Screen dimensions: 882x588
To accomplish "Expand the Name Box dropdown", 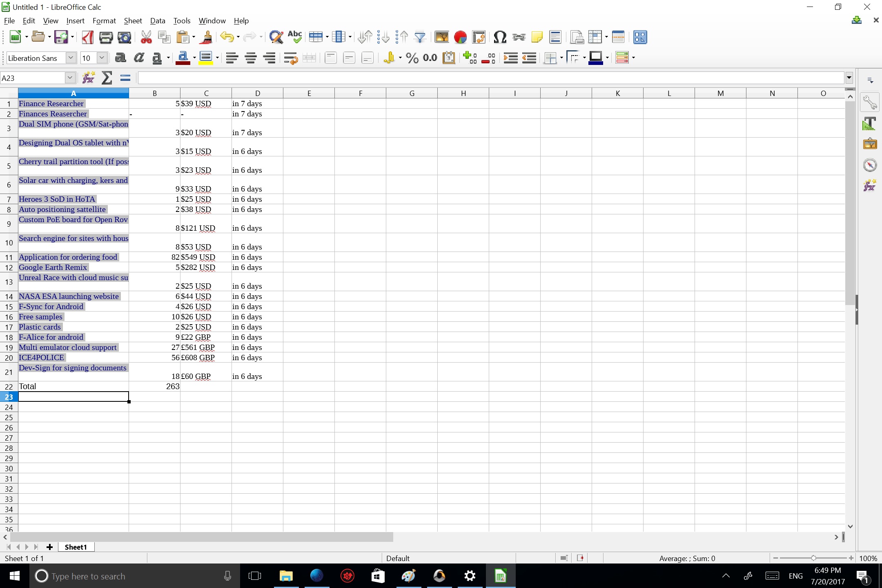I will click(70, 78).
